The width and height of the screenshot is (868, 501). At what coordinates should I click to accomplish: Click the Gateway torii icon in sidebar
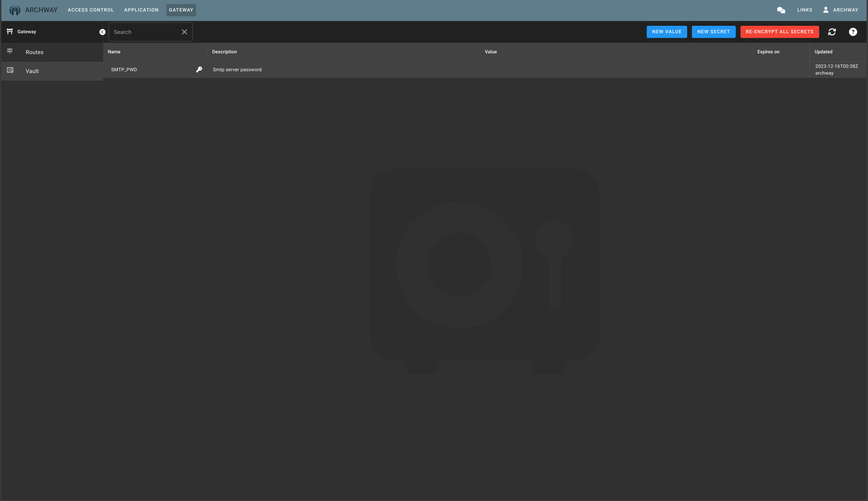(x=9, y=32)
